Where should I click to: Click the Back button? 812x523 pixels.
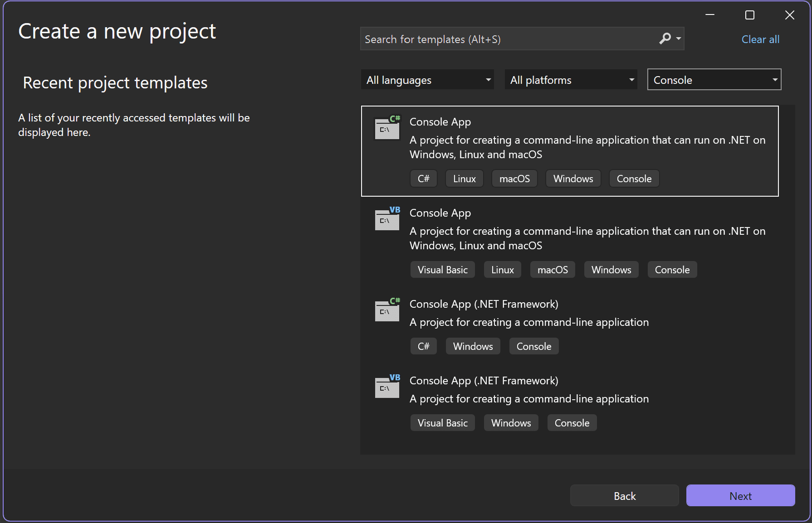point(624,495)
